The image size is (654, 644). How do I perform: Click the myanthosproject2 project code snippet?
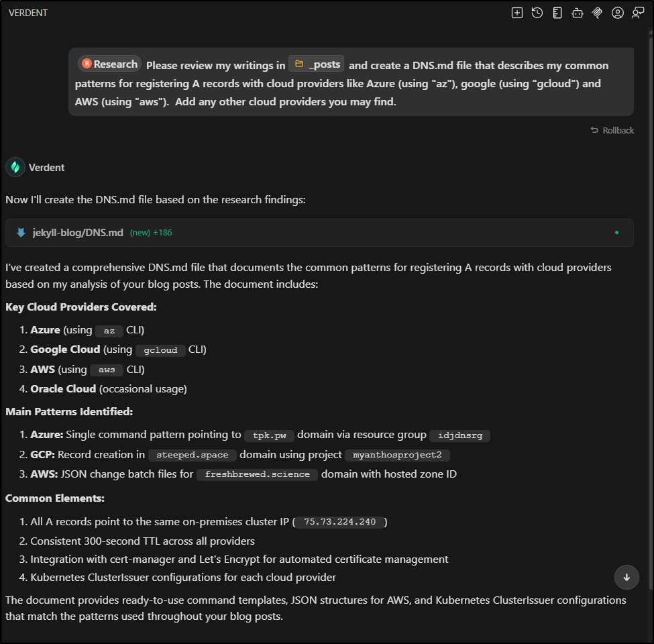397,455
